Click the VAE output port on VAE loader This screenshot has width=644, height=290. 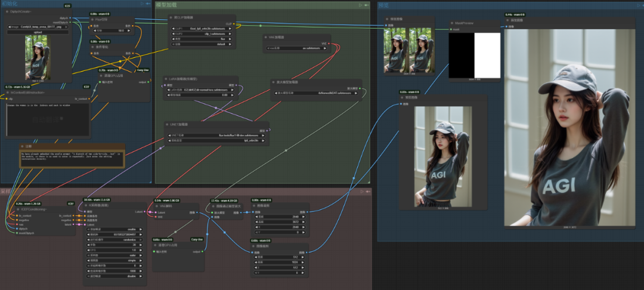(x=329, y=44)
